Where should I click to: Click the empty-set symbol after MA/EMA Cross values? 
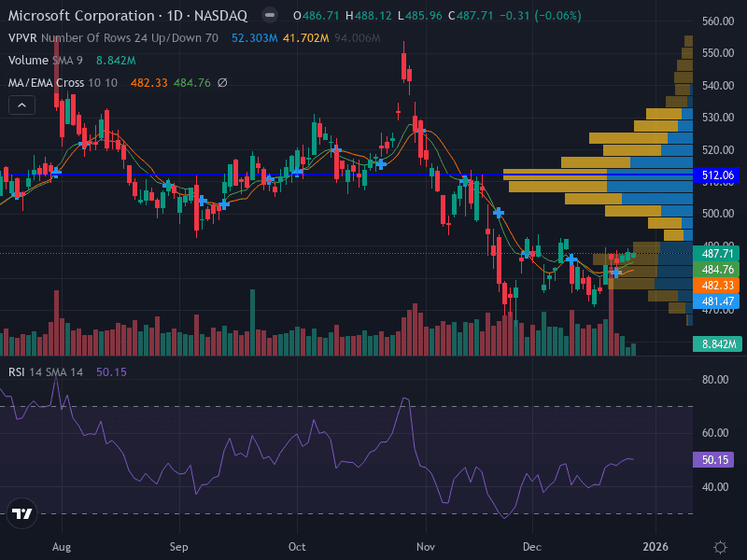222,83
